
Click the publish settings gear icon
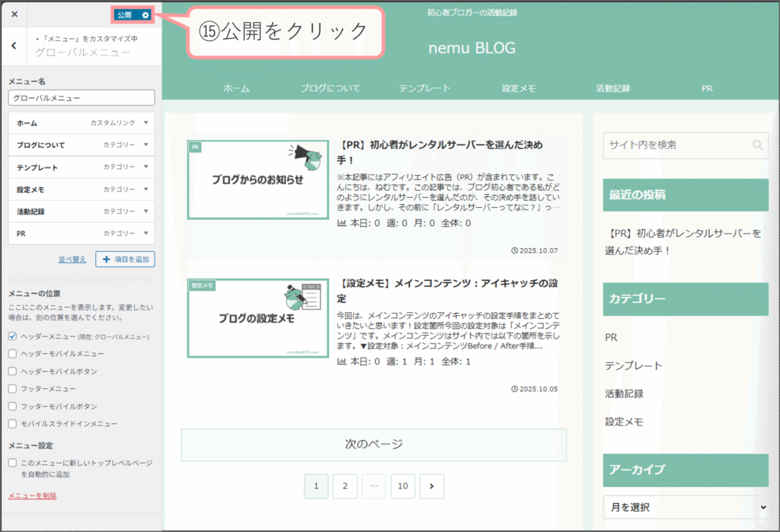145,15
